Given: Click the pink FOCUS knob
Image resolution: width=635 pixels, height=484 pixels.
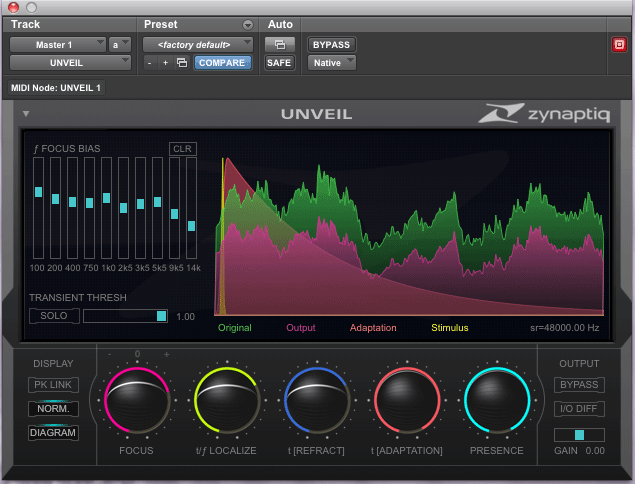Looking at the screenshot, I should click(137, 400).
